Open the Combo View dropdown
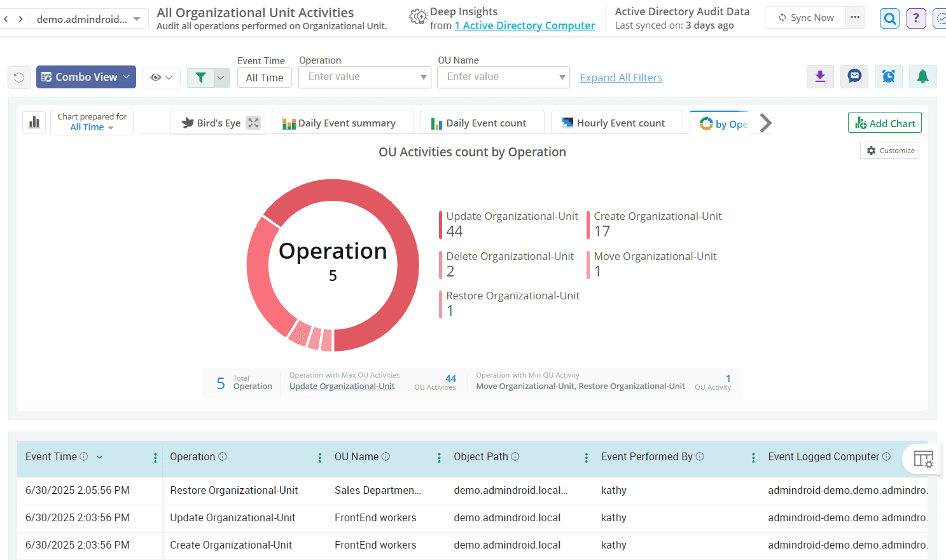 [x=86, y=77]
